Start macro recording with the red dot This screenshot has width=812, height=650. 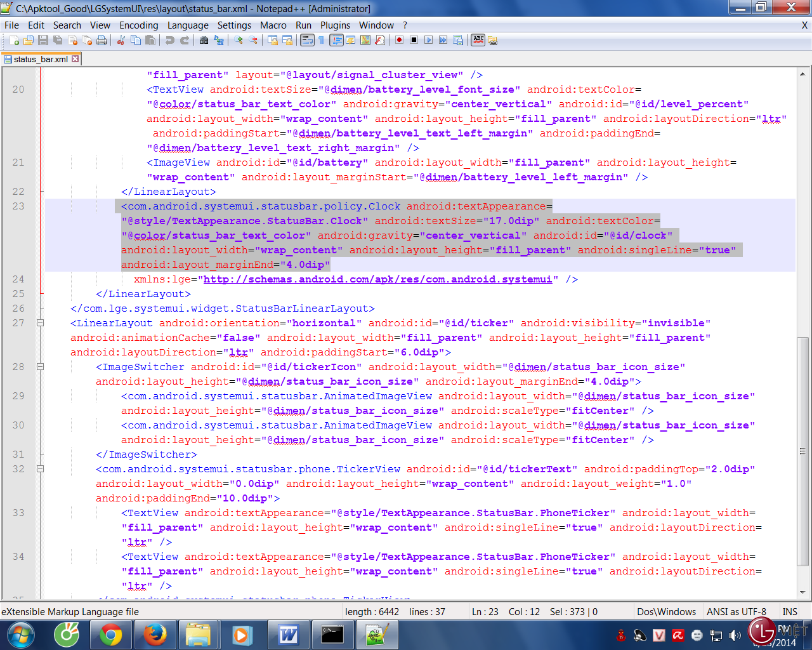(x=399, y=40)
